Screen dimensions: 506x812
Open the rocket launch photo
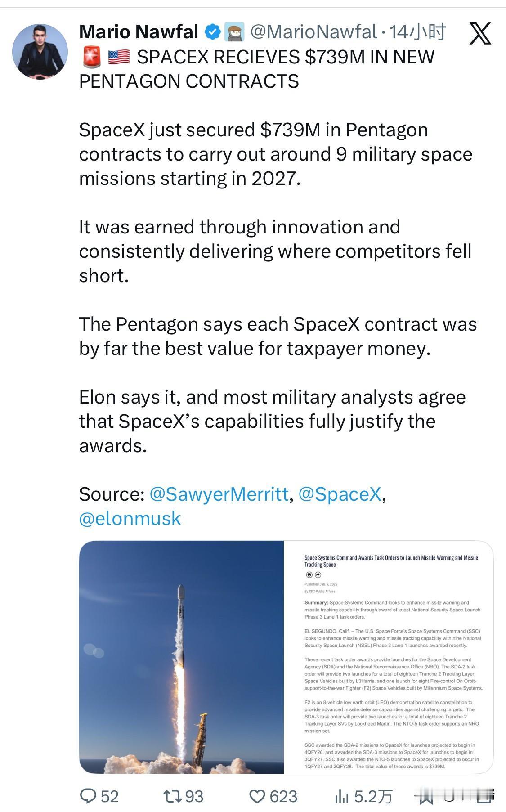180,657
